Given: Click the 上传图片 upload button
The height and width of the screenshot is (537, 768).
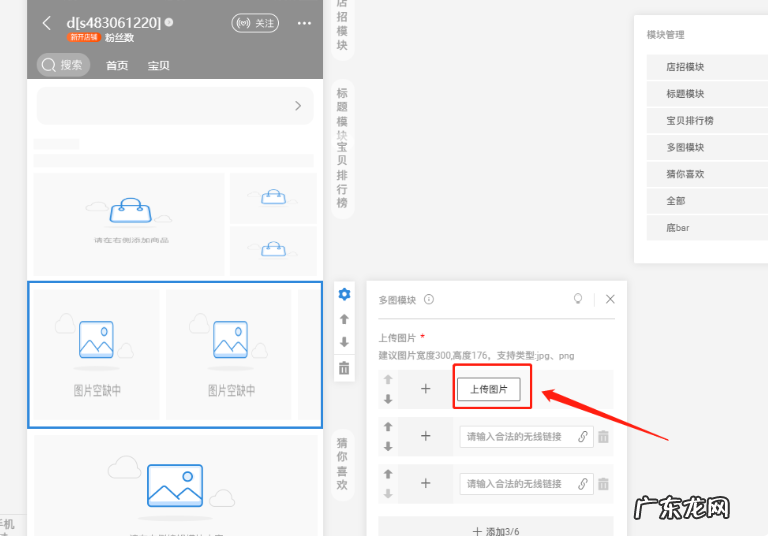Looking at the screenshot, I should 489,390.
